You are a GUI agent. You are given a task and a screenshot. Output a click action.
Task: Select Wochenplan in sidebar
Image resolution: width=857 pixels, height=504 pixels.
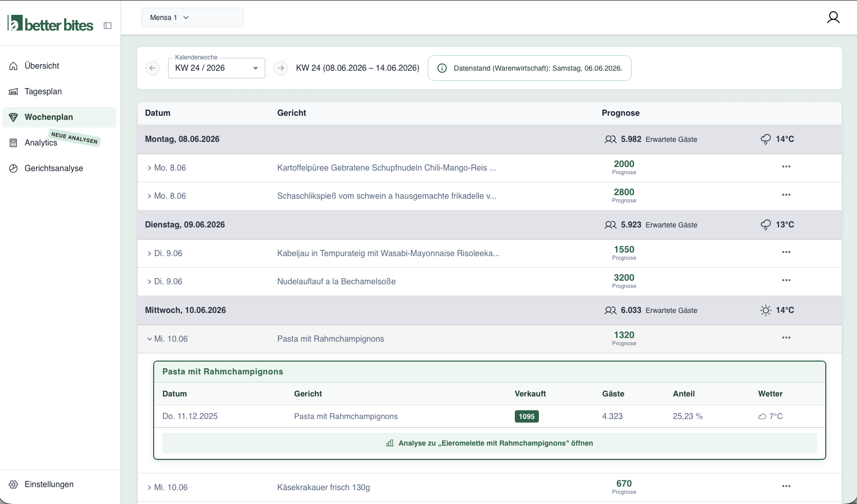[59, 117]
